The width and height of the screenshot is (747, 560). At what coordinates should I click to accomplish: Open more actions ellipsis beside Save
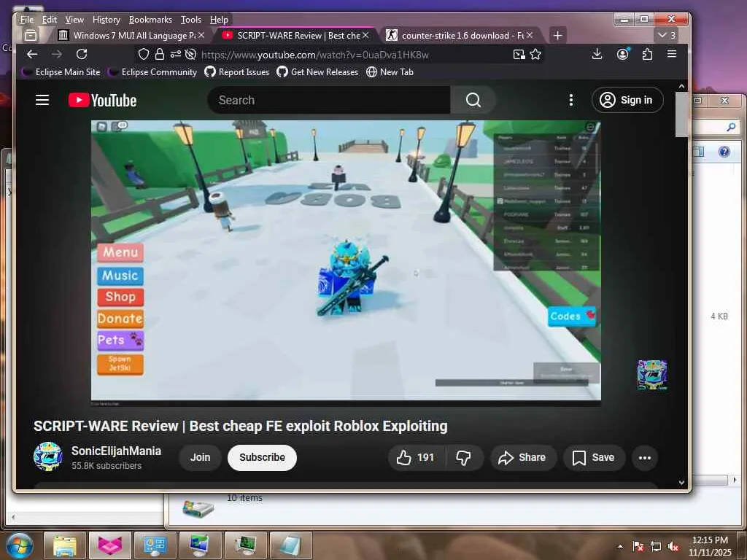(645, 458)
